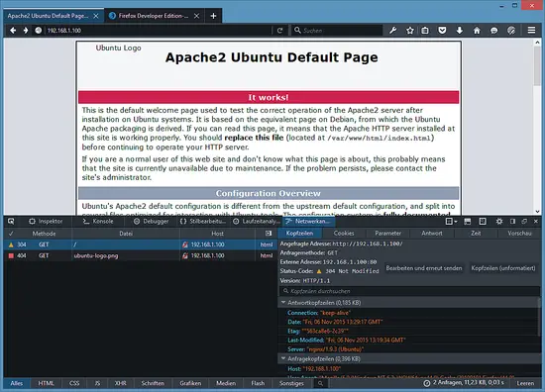
Task: Bookmark this page with the star icon
Action: point(410,31)
